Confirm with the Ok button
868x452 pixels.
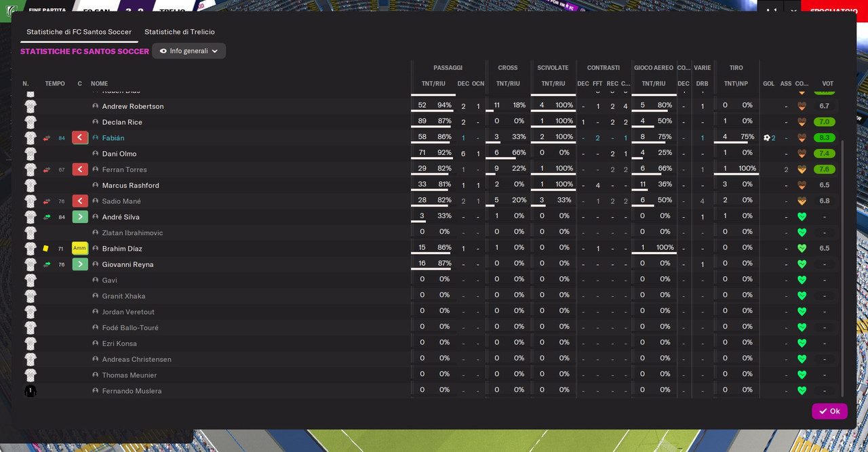point(829,411)
